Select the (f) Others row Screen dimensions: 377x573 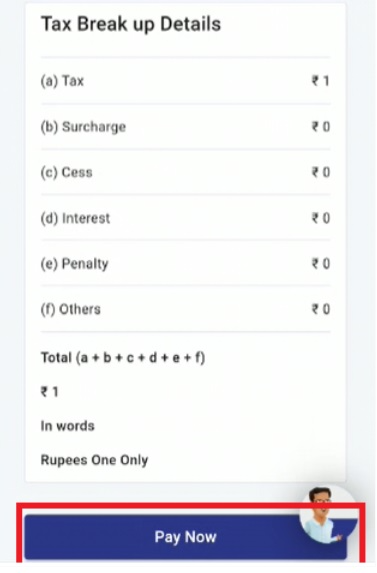coord(185,309)
